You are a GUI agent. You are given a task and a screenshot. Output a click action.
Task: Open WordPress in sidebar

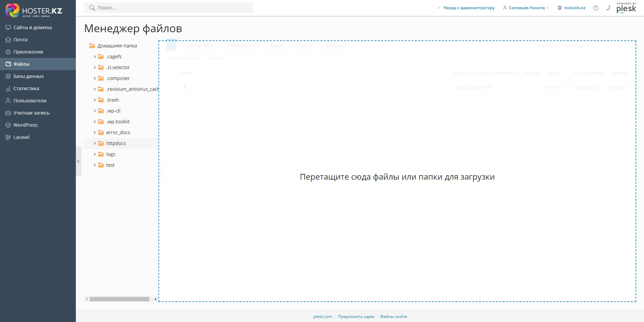tap(25, 125)
